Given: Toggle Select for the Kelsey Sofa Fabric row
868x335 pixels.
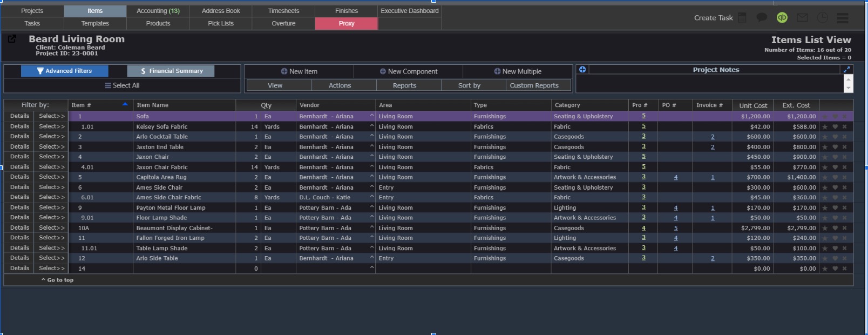Looking at the screenshot, I should 51,126.
